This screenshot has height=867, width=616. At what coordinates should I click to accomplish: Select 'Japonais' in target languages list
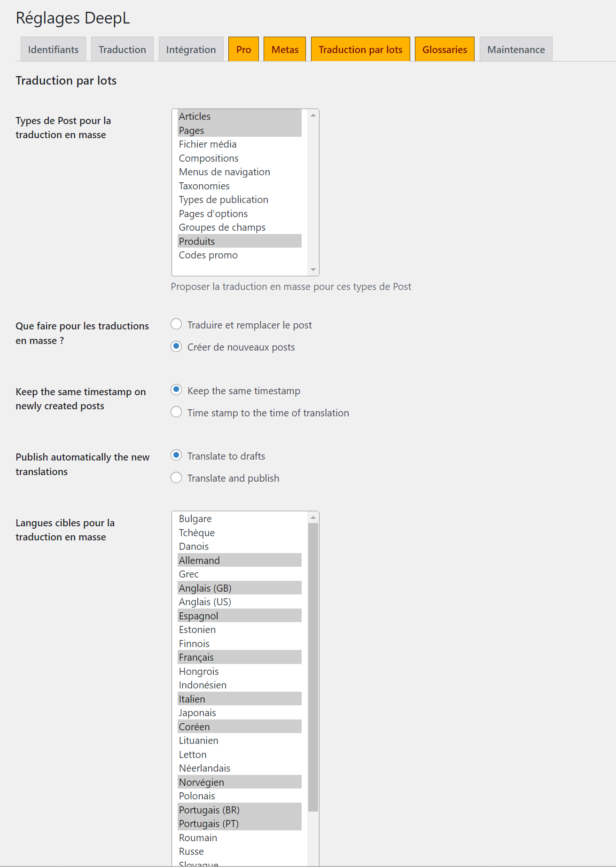[x=197, y=713]
